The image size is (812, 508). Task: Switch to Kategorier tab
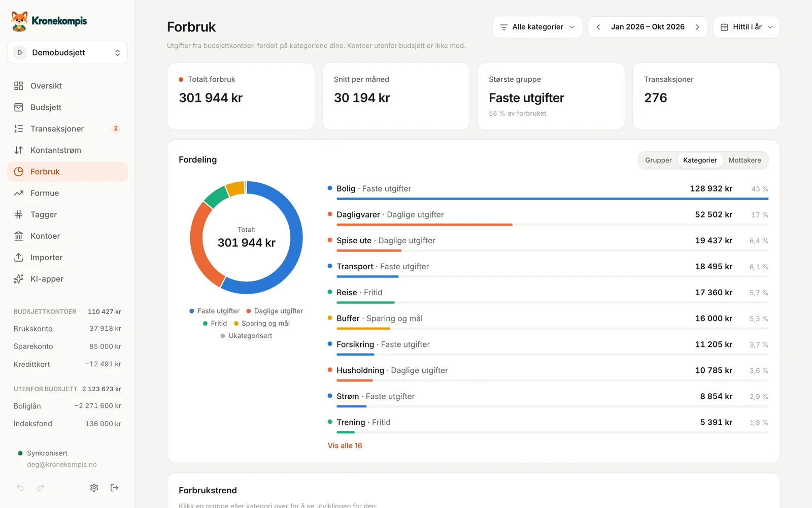pyautogui.click(x=700, y=160)
